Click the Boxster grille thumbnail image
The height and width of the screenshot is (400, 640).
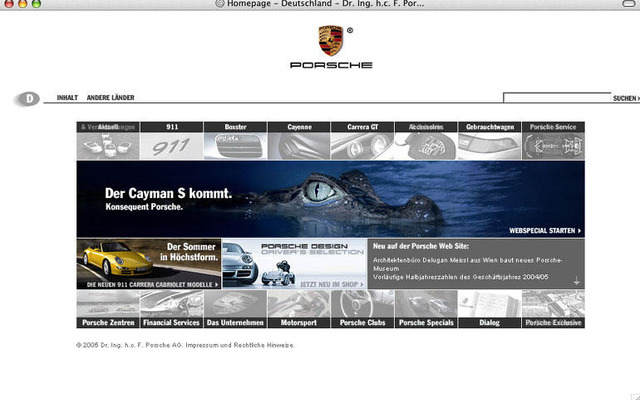236,146
